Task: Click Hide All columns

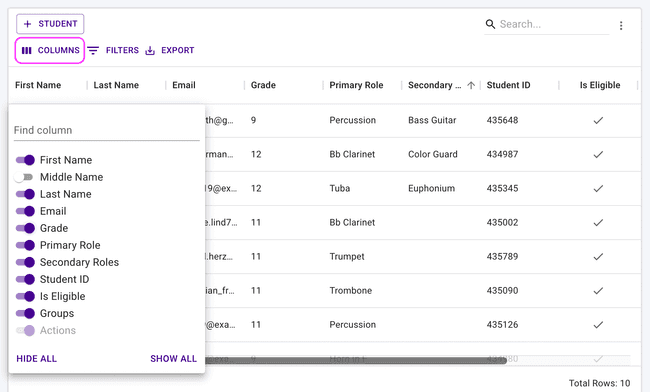Action: 36,358
